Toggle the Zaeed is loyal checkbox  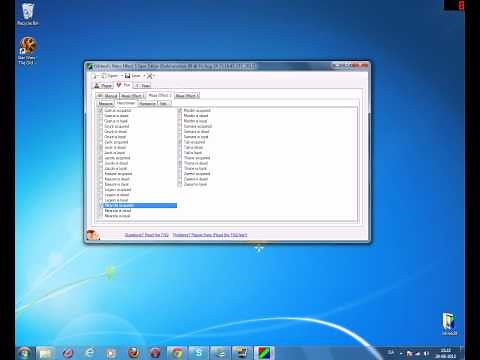click(180, 184)
